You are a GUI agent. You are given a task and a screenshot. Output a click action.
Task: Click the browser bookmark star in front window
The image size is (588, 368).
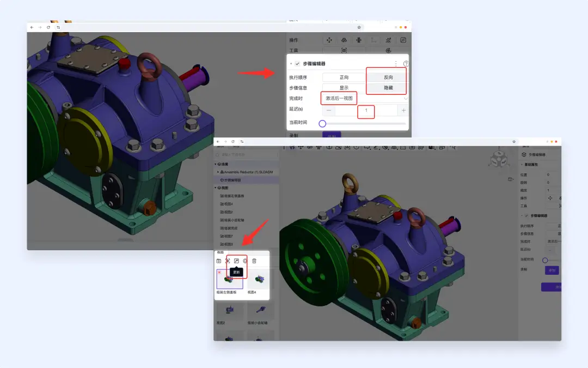click(514, 141)
